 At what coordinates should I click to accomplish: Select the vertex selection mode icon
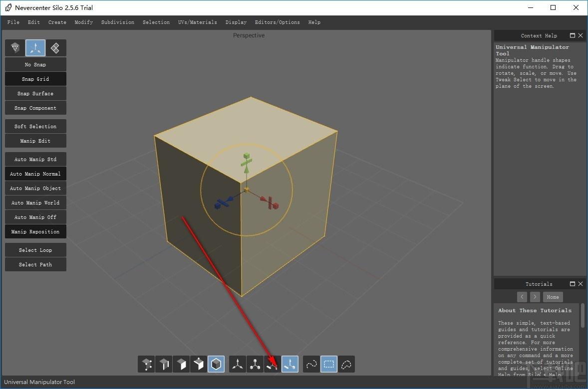tap(146, 364)
